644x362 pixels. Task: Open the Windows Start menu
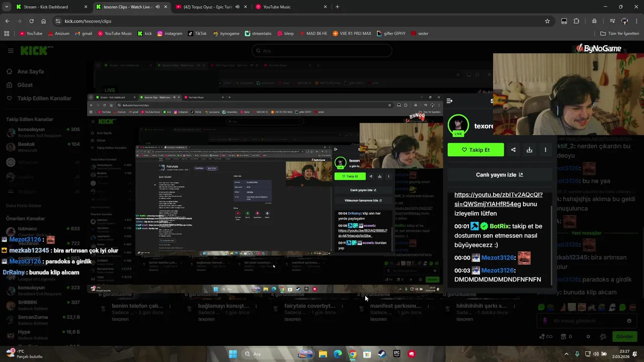[x=232, y=354]
